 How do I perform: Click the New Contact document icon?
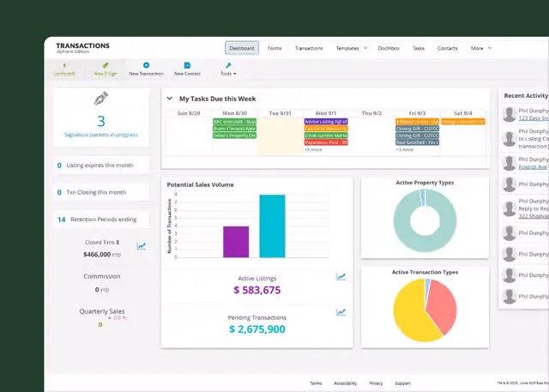[x=187, y=65]
